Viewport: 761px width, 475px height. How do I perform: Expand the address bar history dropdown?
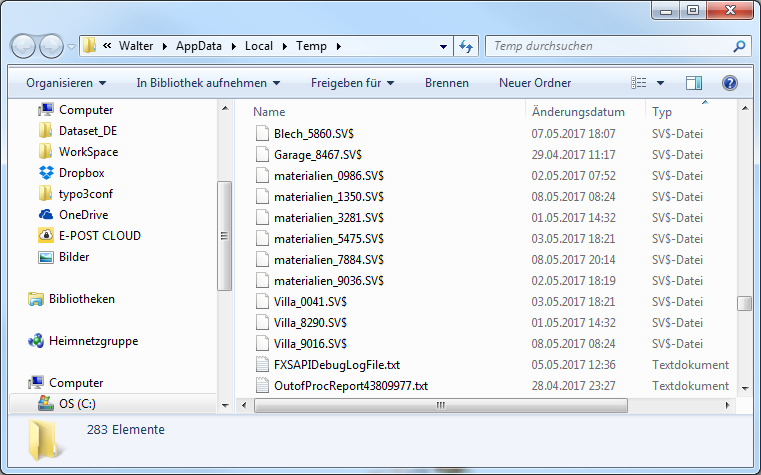[444, 46]
